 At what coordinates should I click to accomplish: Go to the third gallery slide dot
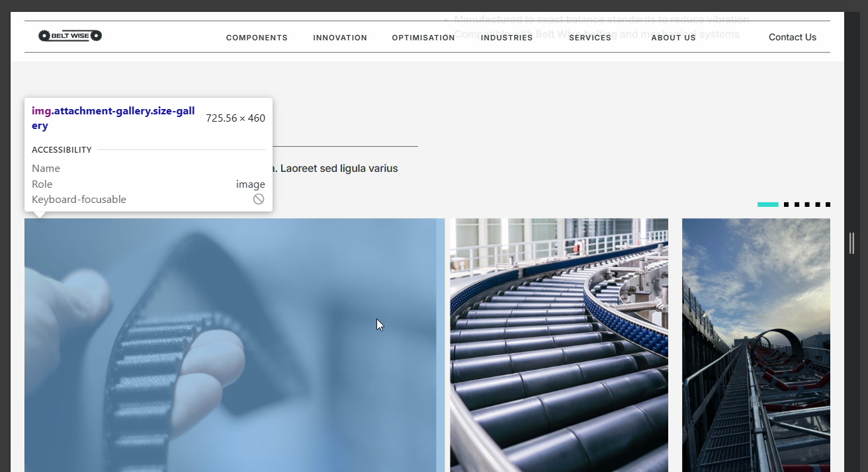[x=797, y=204]
